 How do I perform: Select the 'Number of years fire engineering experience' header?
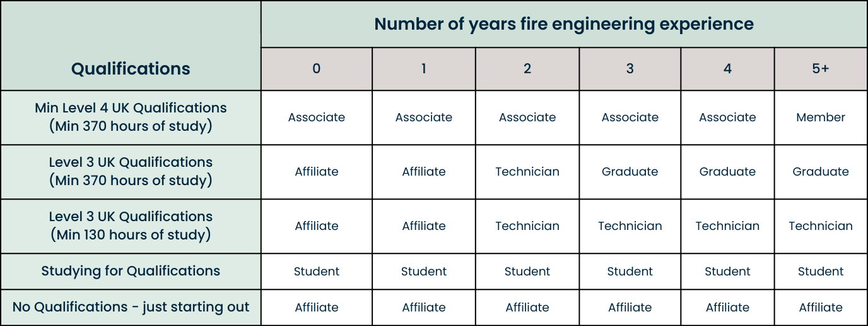click(564, 24)
